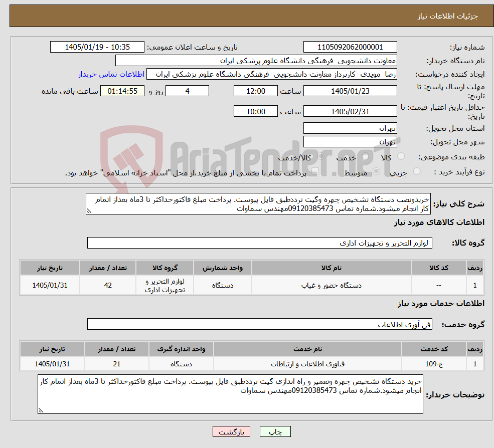The width and height of the screenshot is (494, 448).
Task: Click the goods row date 1405/01/31
Action: [x=50, y=285]
